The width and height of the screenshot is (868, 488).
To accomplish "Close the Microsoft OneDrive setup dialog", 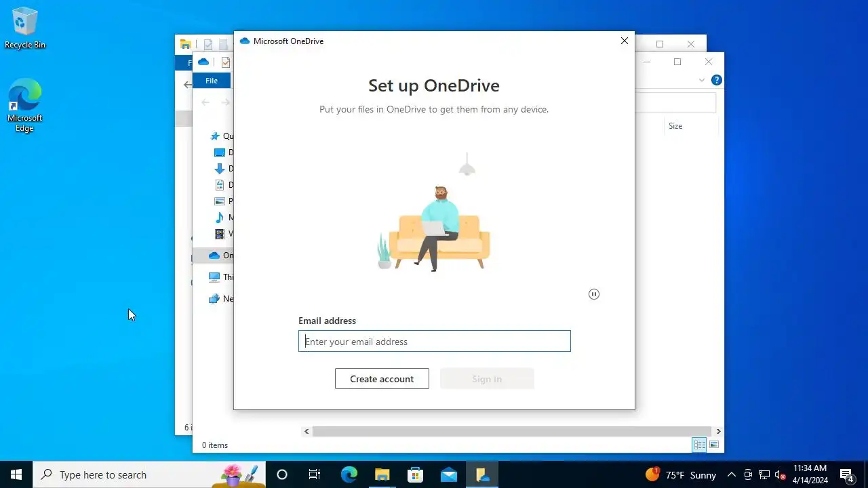I will point(625,41).
